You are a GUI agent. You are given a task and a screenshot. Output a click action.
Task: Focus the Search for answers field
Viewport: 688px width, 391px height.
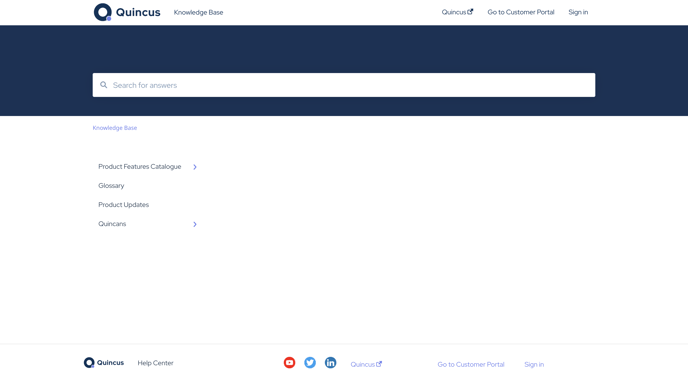click(x=344, y=85)
